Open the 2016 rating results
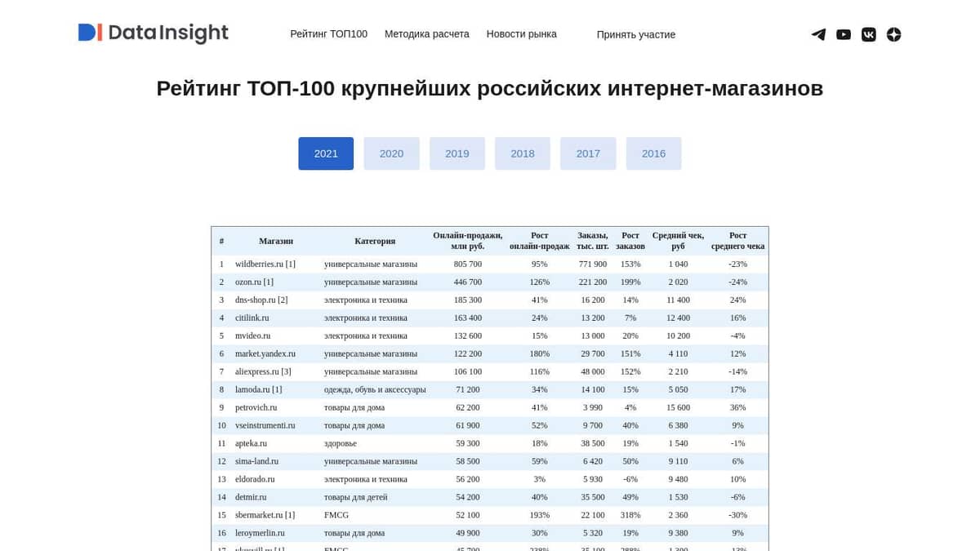Viewport: 980px width, 551px height. [653, 153]
